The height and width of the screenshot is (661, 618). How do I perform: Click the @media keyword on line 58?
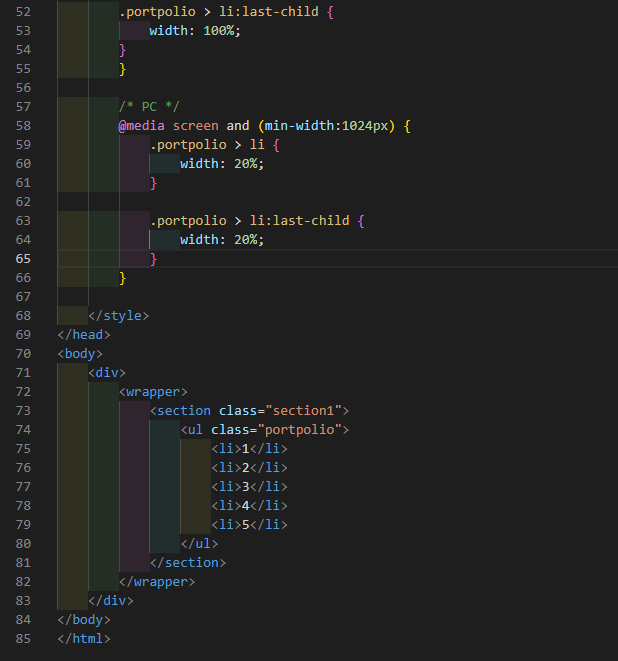(x=142, y=126)
